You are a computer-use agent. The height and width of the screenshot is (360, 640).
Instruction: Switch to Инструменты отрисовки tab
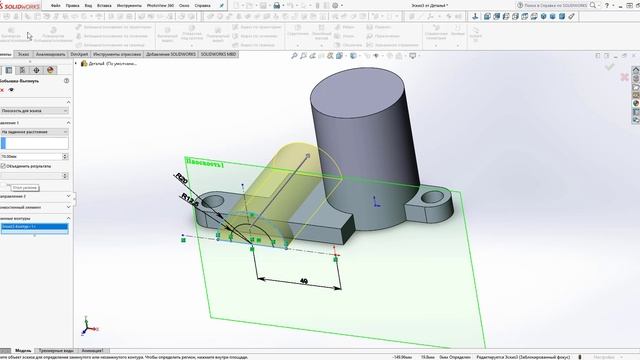tap(117, 54)
